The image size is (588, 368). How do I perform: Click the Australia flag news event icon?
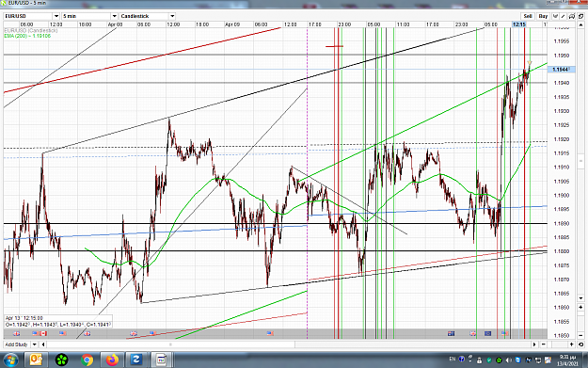coord(452,333)
